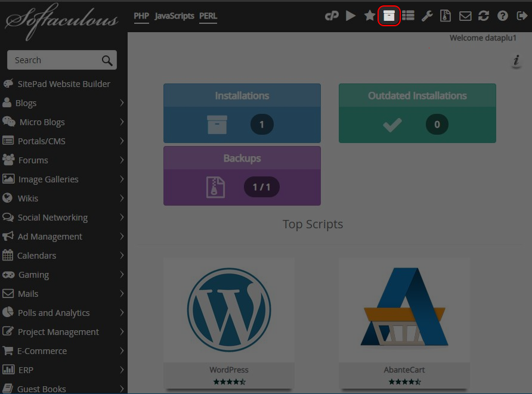The image size is (532, 394).
Task: Click the backups zip file toolbar icon
Action: pos(446,16)
